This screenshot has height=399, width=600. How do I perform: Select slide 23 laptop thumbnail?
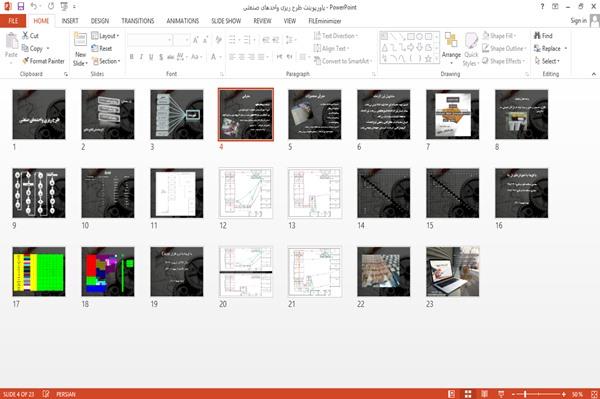pyautogui.click(x=452, y=272)
